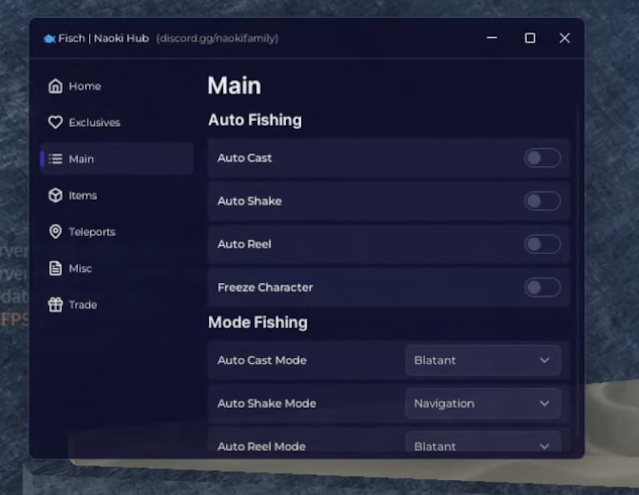Open the Teleports tab label

point(92,232)
